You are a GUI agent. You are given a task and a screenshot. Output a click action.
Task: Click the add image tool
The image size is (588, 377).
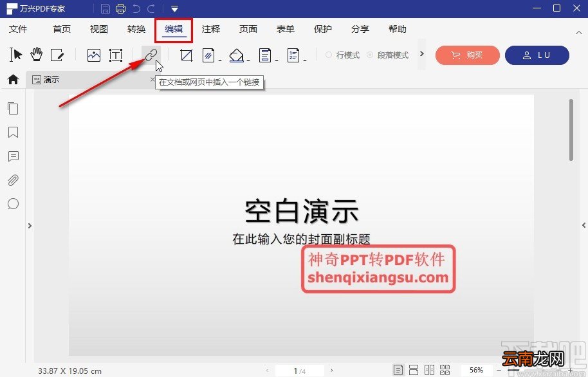[x=94, y=55]
